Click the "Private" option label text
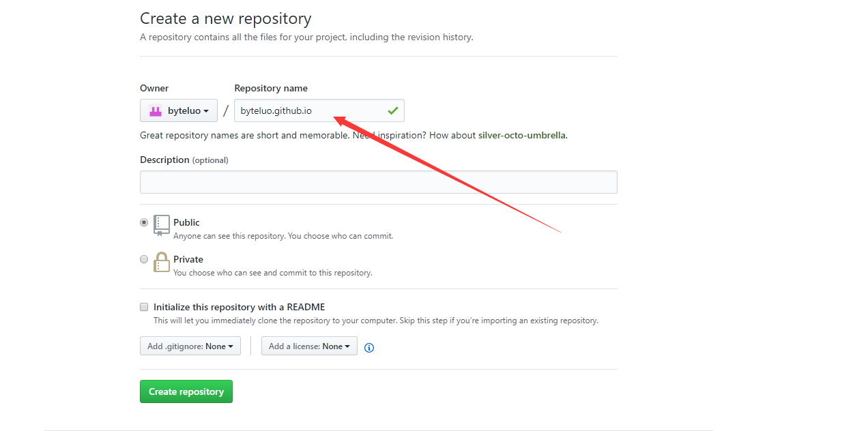The height and width of the screenshot is (431, 868). (188, 259)
